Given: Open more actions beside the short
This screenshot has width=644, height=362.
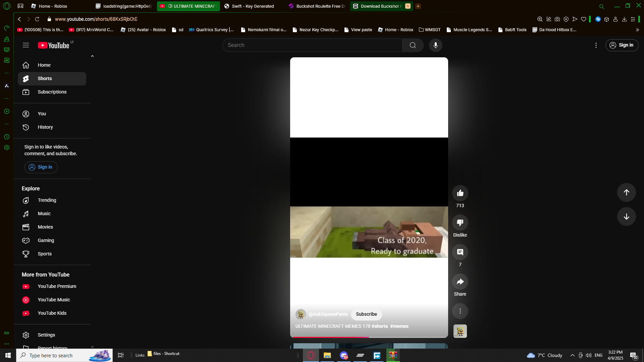Looking at the screenshot, I should (x=460, y=311).
